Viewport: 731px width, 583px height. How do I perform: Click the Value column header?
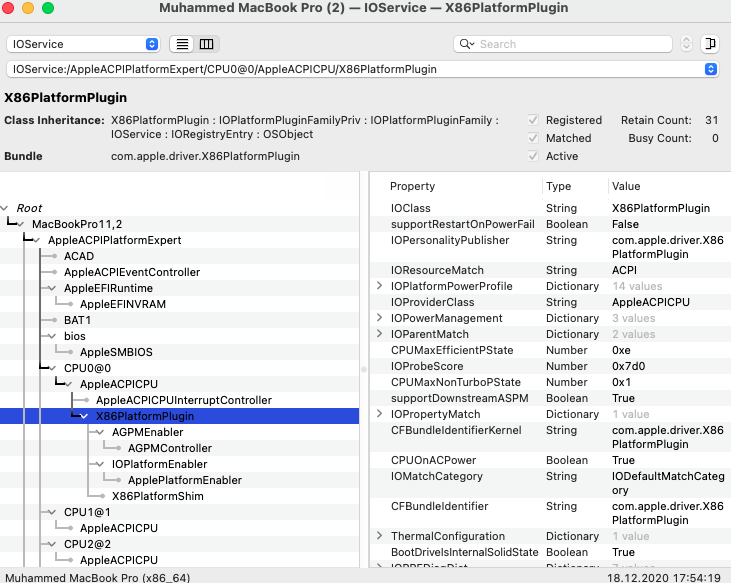click(626, 186)
